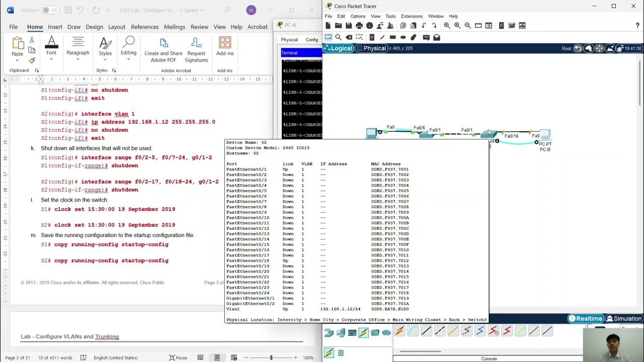Open the Clipboard pane dialog launcher
The height and width of the screenshot is (362, 644).
click(37, 71)
